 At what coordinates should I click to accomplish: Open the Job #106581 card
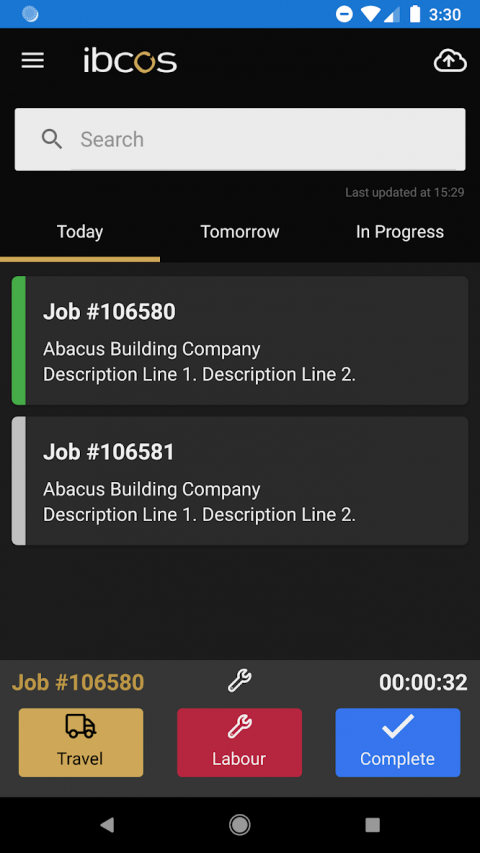click(x=240, y=481)
